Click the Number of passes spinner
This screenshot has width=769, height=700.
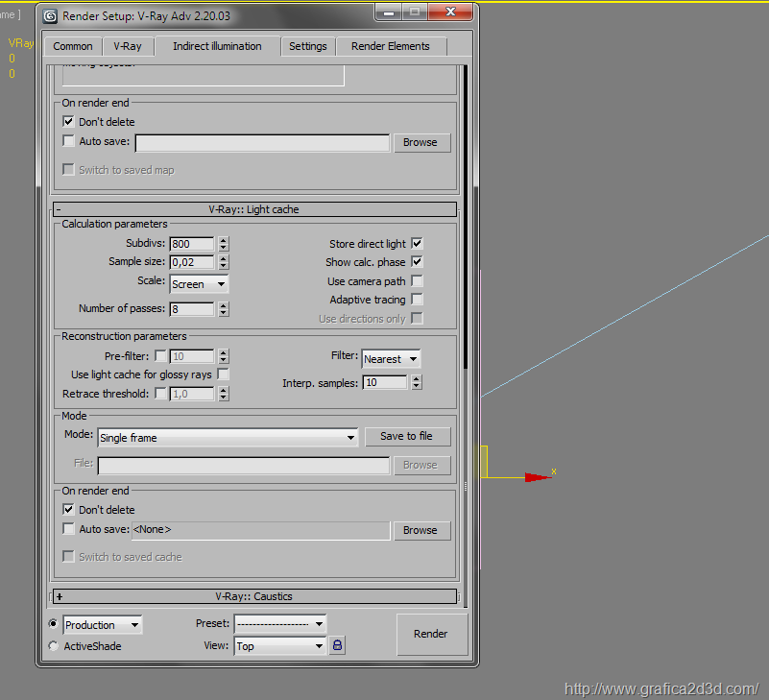pyautogui.click(x=224, y=309)
